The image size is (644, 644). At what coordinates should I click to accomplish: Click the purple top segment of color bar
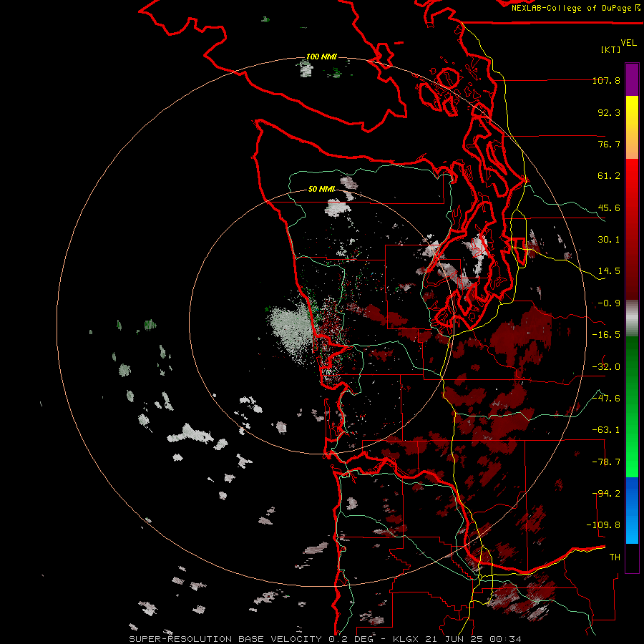pos(632,80)
